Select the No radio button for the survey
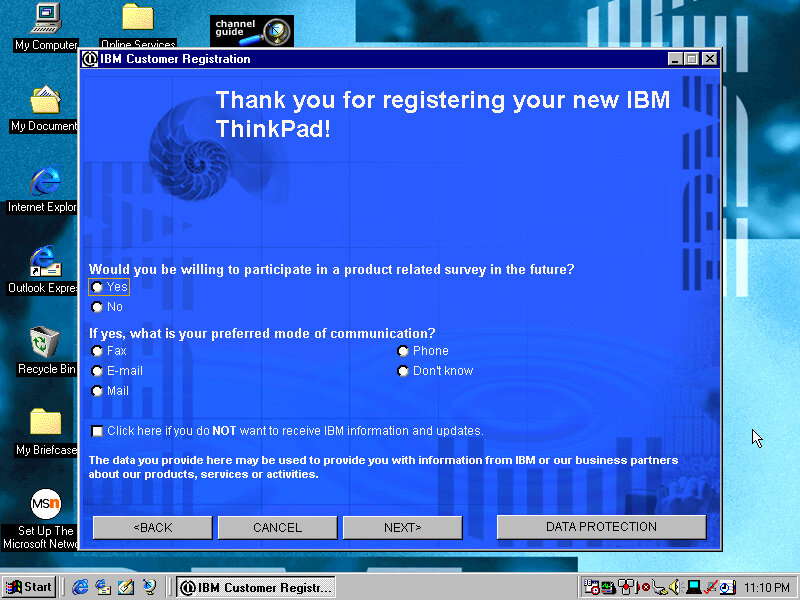Viewport: 800px width, 600px height. pyautogui.click(x=96, y=307)
